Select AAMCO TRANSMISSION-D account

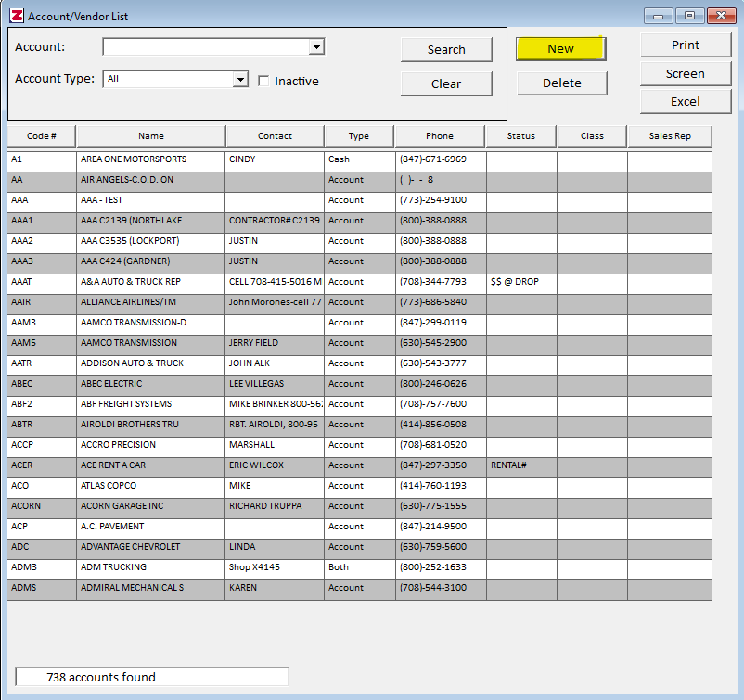(360, 325)
